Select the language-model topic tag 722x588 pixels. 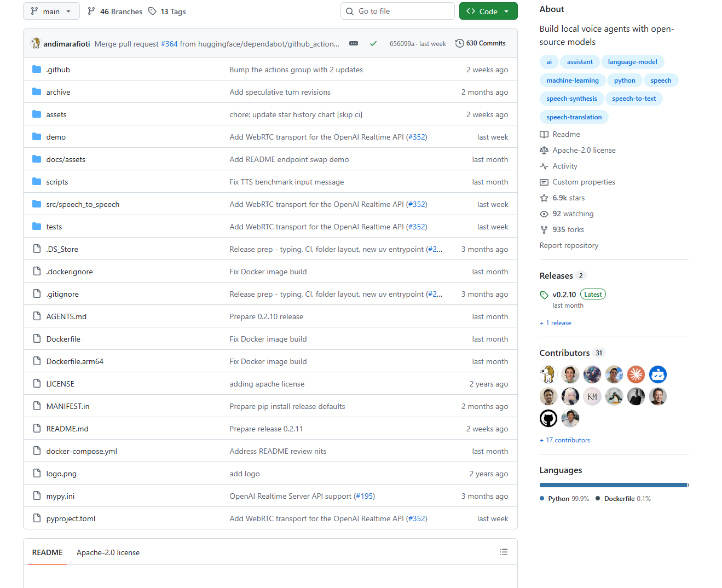pyautogui.click(x=632, y=62)
